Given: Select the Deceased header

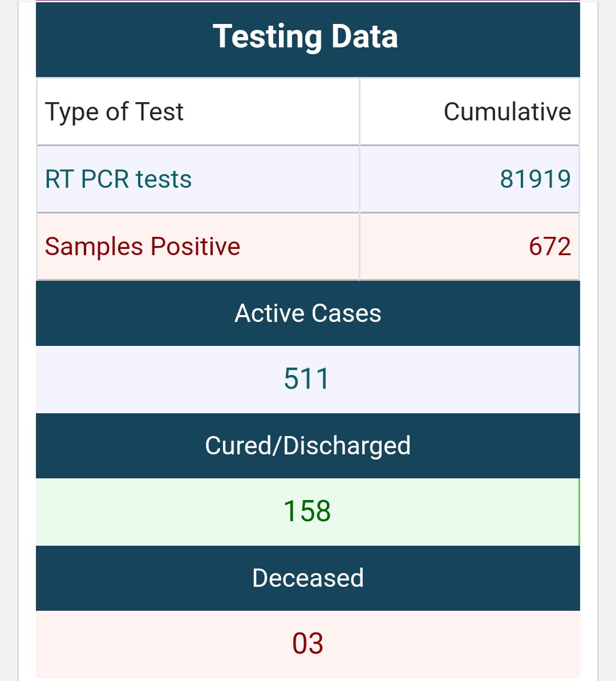Looking at the screenshot, I should coord(308,578).
